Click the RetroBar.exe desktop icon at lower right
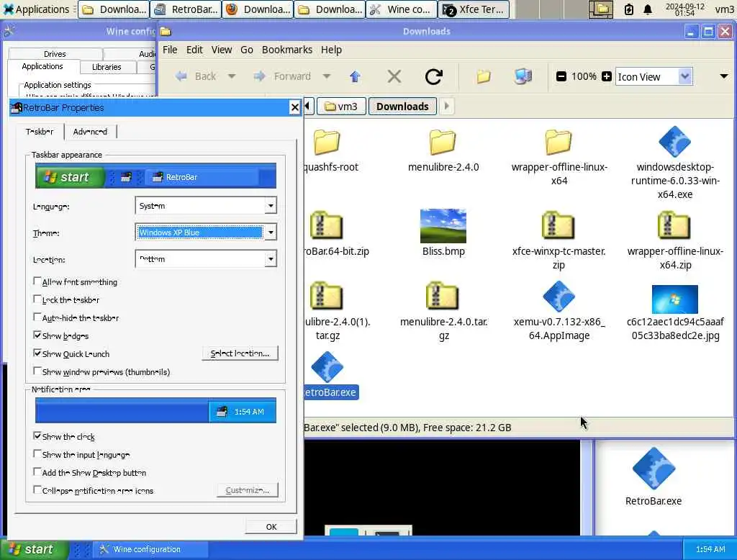The image size is (737, 560). click(654, 469)
